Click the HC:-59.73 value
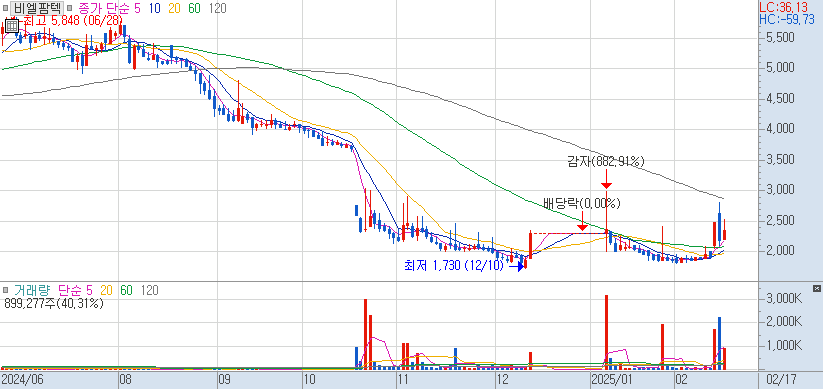The height and width of the screenshot is (389, 823). point(787,19)
